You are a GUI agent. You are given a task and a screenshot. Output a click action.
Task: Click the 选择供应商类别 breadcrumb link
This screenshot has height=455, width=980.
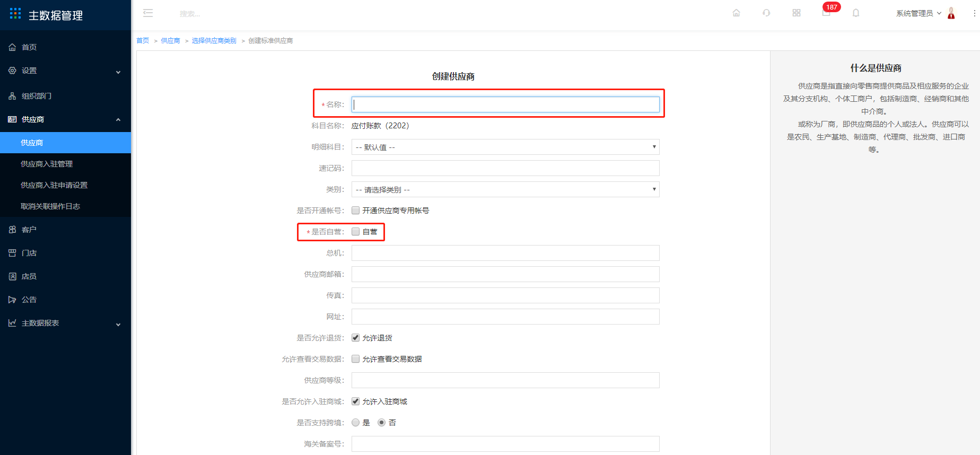point(214,41)
